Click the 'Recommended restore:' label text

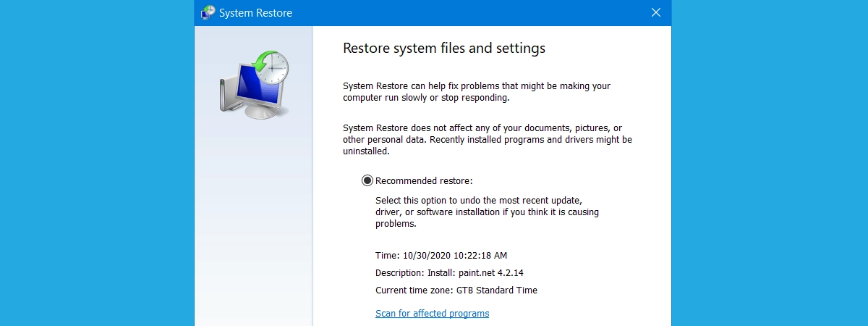point(424,180)
